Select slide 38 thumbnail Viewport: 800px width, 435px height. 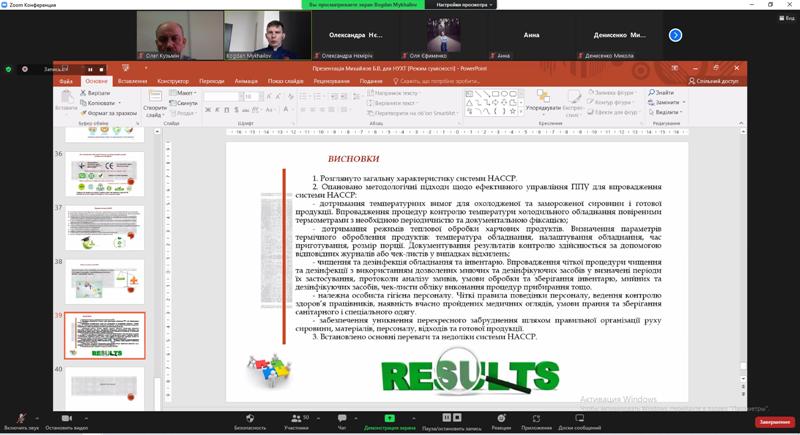click(105, 282)
